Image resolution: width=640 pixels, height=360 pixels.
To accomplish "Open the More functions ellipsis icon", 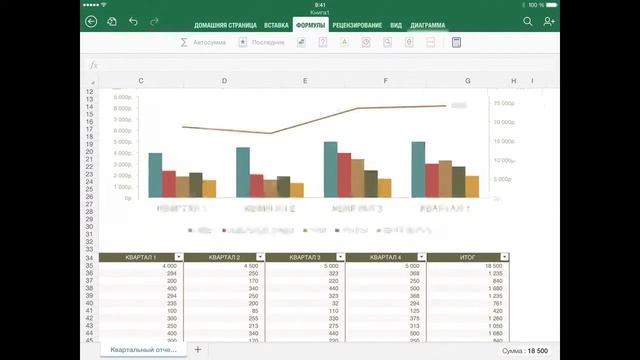I will coord(431,42).
